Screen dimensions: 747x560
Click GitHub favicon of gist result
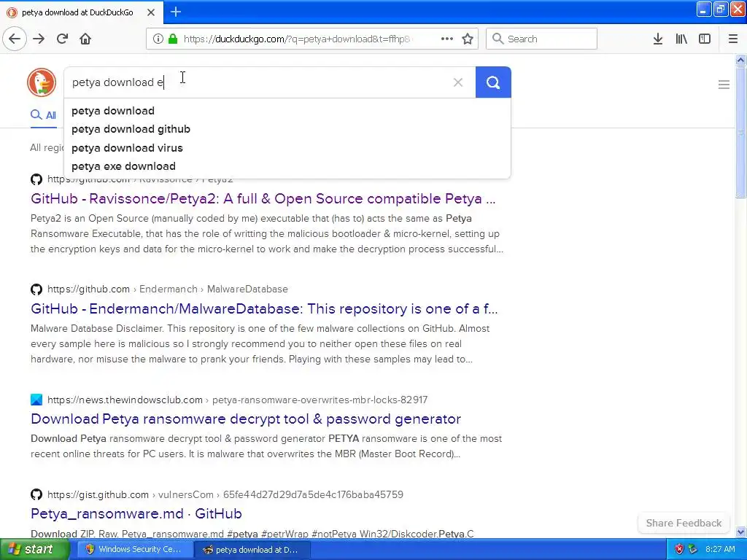pos(36,494)
